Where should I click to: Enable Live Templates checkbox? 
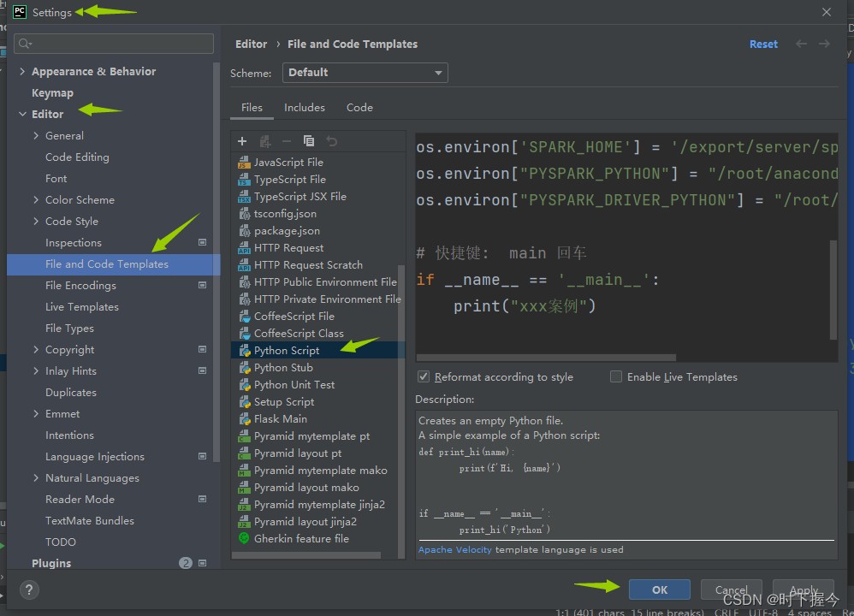[x=616, y=377]
